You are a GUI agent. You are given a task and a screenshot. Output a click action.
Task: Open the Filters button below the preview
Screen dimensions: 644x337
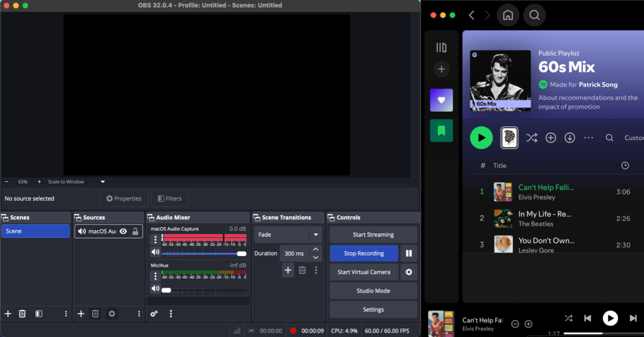coord(170,199)
